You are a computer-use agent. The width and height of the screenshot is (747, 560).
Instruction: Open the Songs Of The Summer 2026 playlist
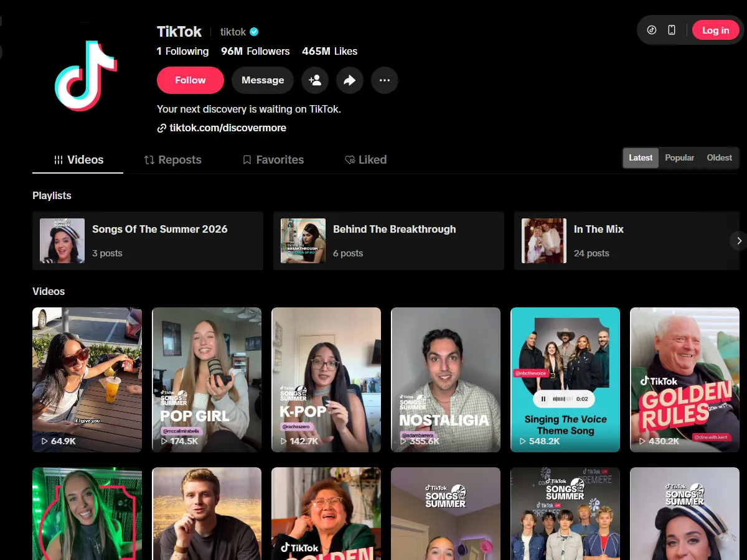148,241
